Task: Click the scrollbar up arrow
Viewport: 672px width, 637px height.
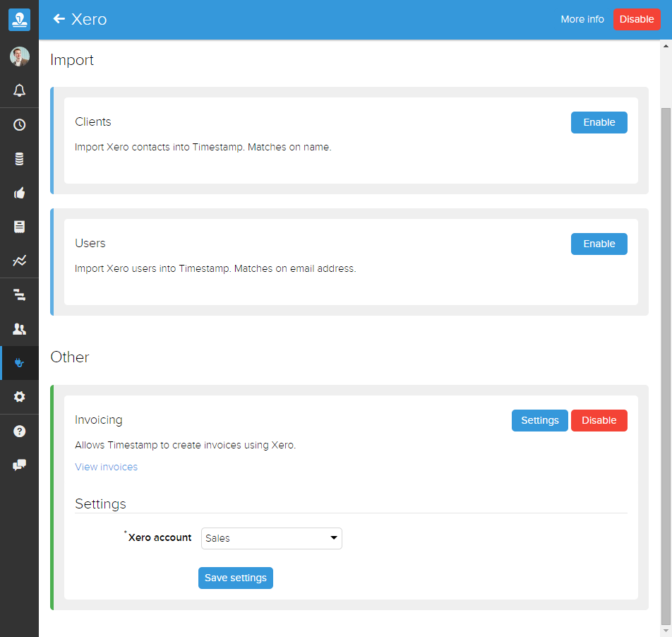Action: coord(666,46)
